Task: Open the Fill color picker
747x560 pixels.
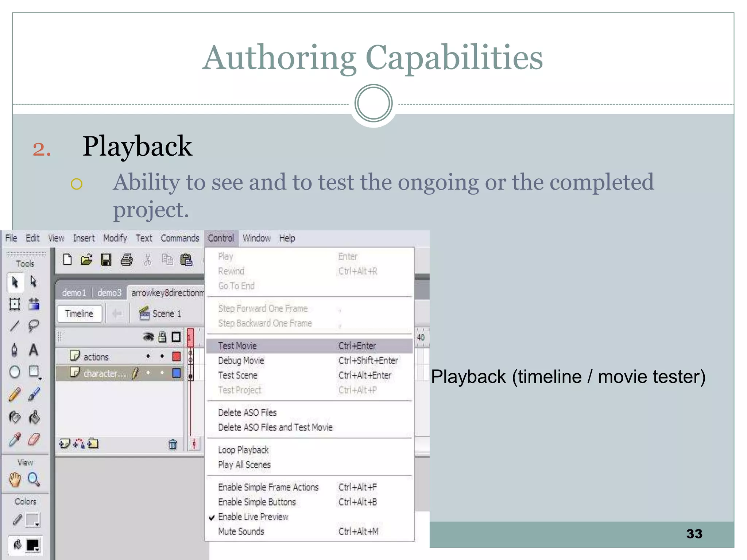Action: [x=32, y=545]
